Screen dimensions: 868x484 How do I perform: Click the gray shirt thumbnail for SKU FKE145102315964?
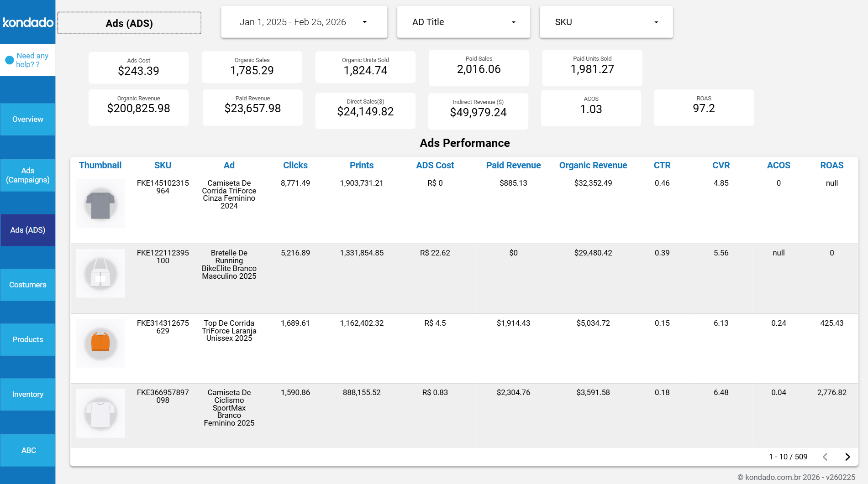coord(100,203)
